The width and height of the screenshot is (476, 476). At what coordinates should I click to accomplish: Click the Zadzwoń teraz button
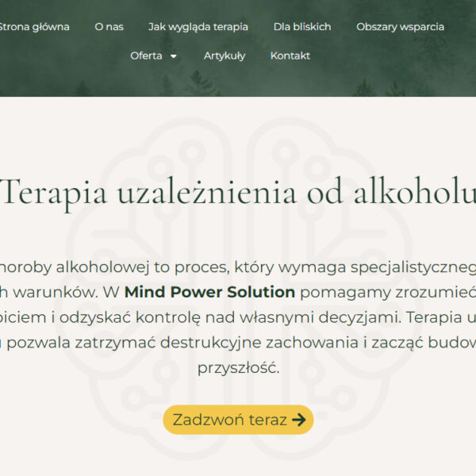coord(238,420)
